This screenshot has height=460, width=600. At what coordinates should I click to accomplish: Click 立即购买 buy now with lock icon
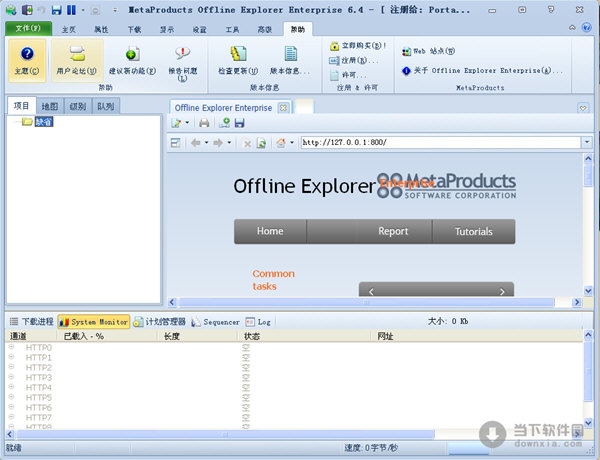[357, 46]
